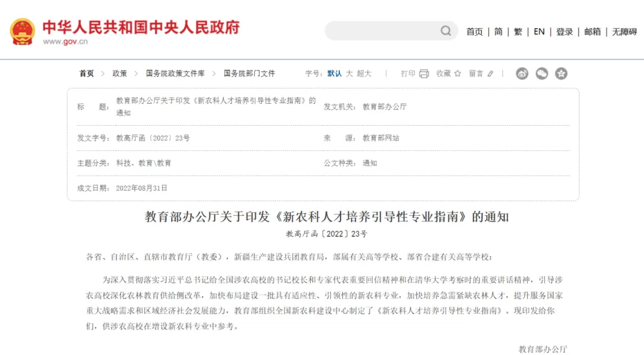Go to 政策 in breadcrumb
Viewport: 644px width, 355px height.
(119, 73)
